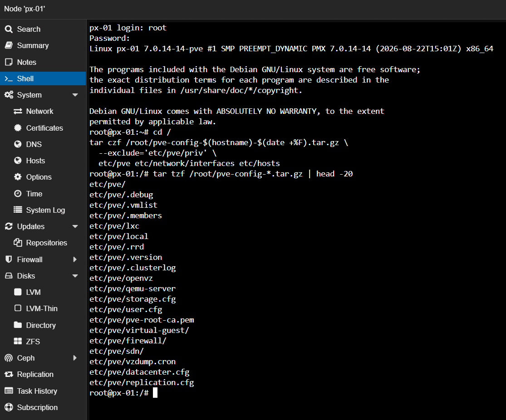Viewport: 506px width, 420px height.
Task: Click the Certificates badge icon
Action: point(18,128)
